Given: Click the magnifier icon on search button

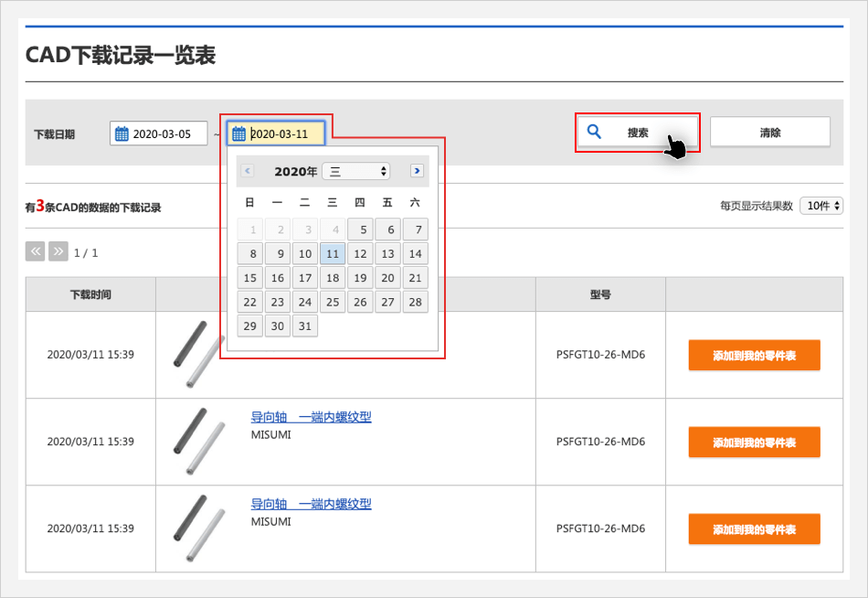Looking at the screenshot, I should pos(594,132).
